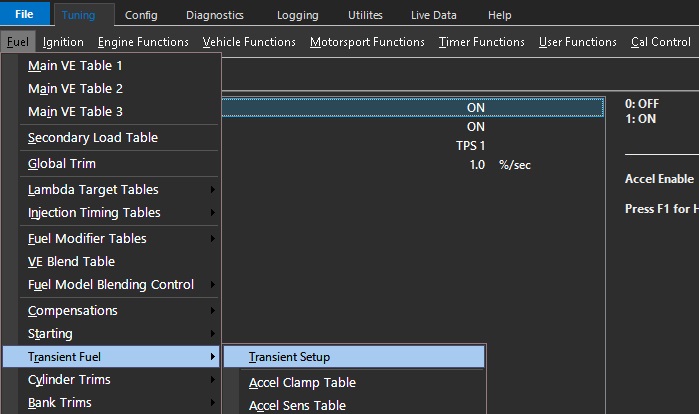
Task: Expand Injection Timing Tables submenu
Action: point(94,213)
